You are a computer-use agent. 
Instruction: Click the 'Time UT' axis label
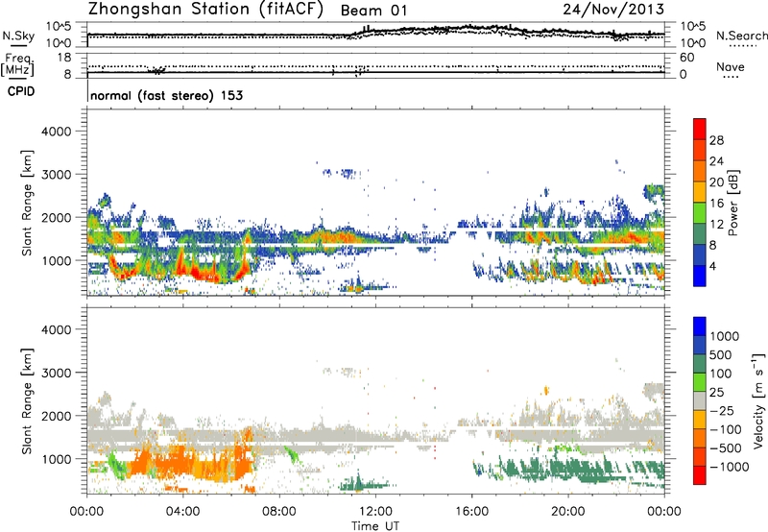pyautogui.click(x=375, y=526)
